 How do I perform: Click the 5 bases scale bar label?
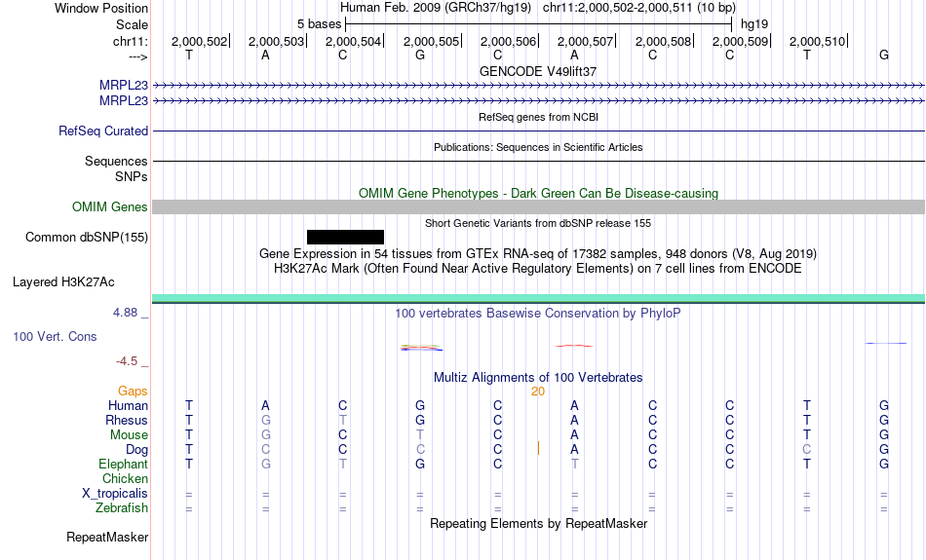click(319, 24)
